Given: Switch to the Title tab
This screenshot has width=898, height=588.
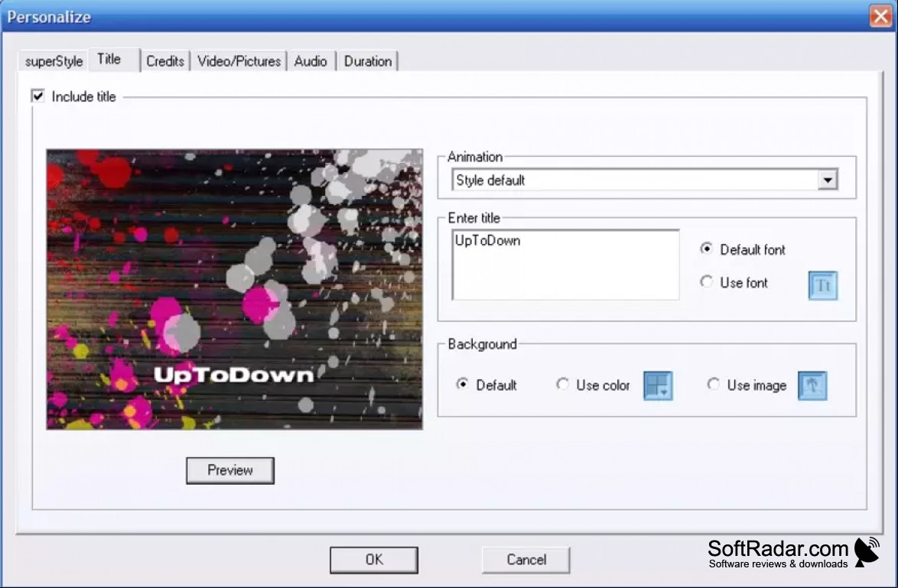Looking at the screenshot, I should point(114,60).
